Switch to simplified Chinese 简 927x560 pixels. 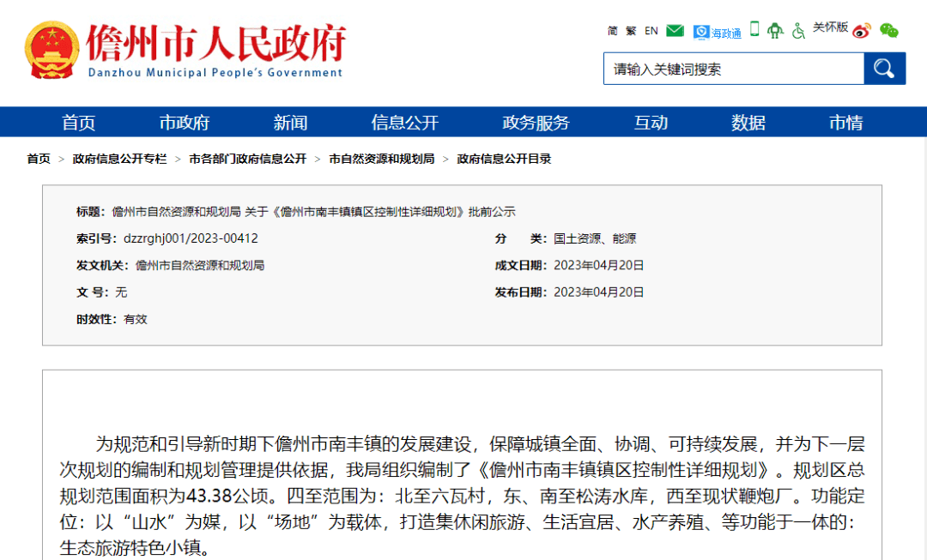pos(613,31)
